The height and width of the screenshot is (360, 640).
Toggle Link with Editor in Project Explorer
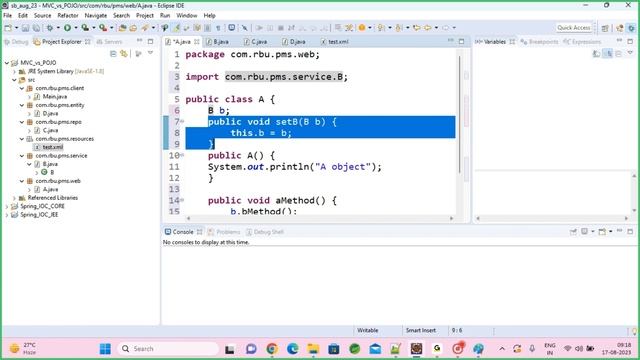coord(124,53)
